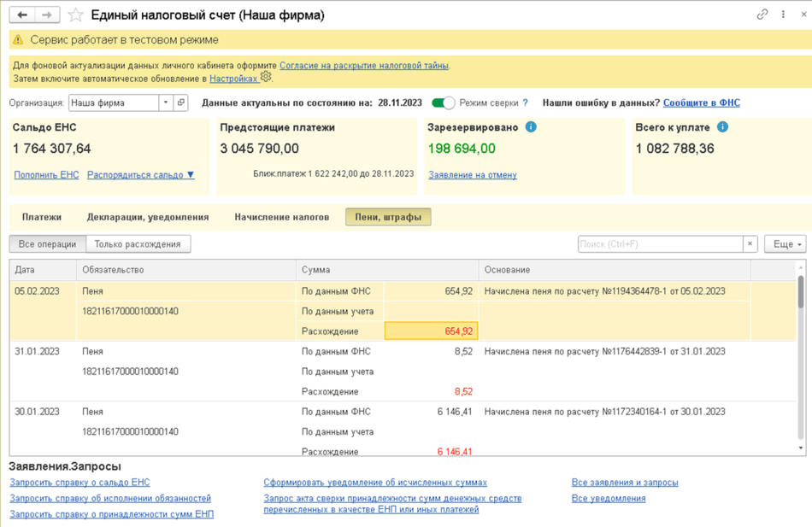
Task: Open Запросить справку о сальдо ЕНС
Action: 79,483
